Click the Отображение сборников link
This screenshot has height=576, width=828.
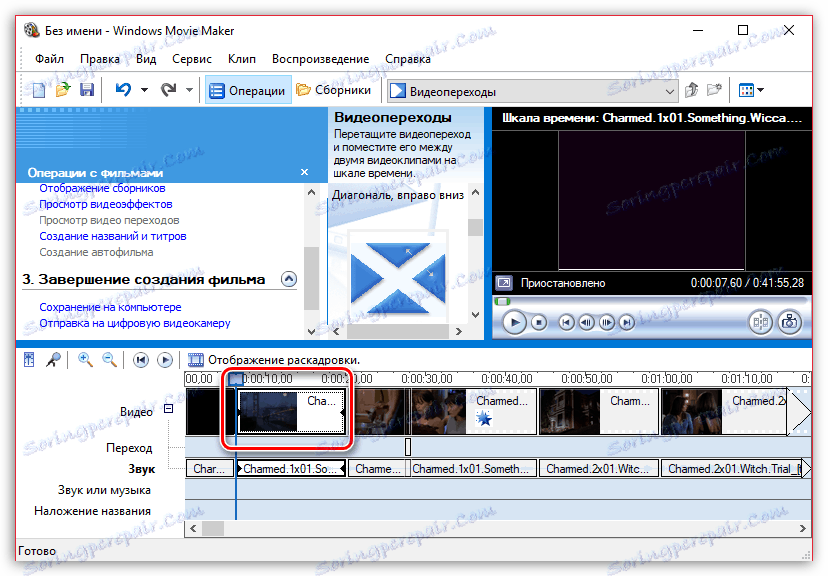tap(102, 188)
